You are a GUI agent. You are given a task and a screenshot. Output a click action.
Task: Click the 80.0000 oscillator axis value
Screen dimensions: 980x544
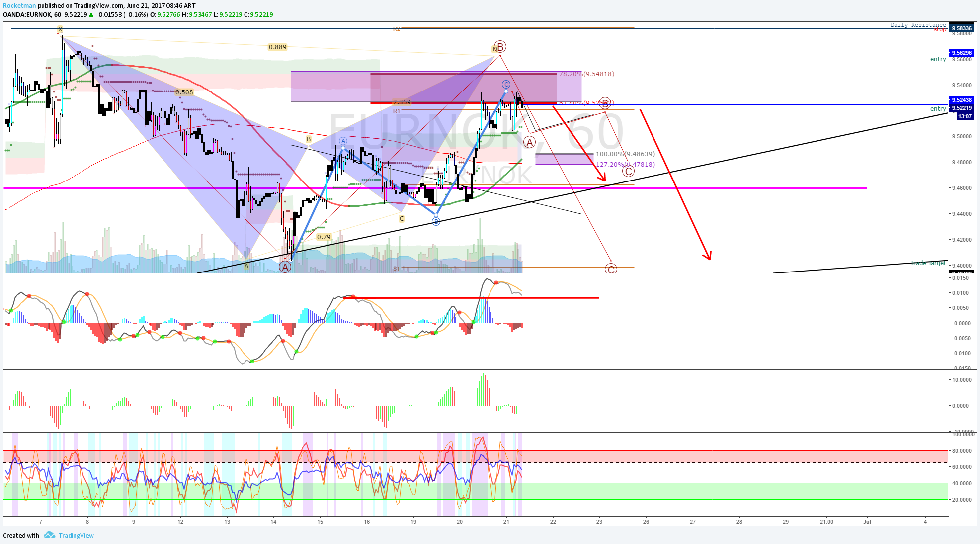point(962,451)
